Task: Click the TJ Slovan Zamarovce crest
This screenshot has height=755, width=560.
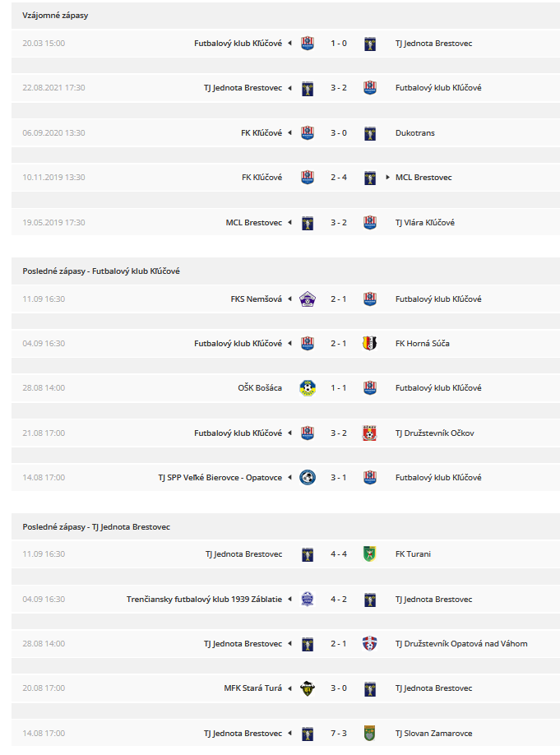Action: [x=369, y=733]
